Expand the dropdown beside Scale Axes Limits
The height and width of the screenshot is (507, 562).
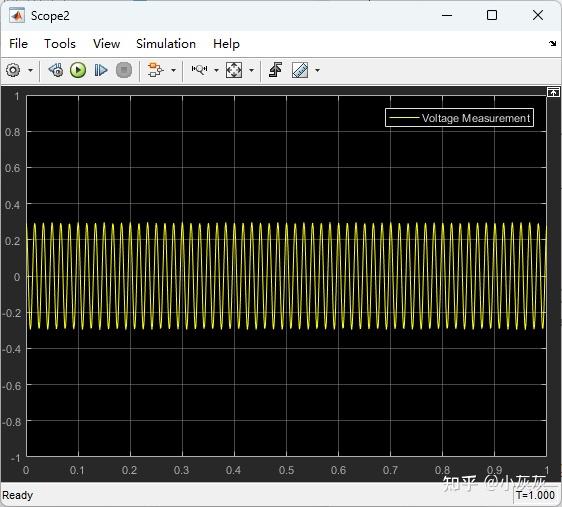coord(251,70)
